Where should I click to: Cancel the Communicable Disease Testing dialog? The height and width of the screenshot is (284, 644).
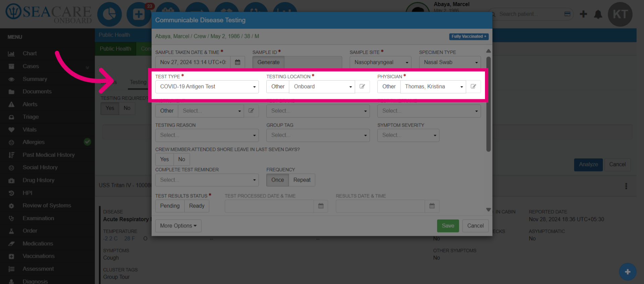click(x=475, y=226)
